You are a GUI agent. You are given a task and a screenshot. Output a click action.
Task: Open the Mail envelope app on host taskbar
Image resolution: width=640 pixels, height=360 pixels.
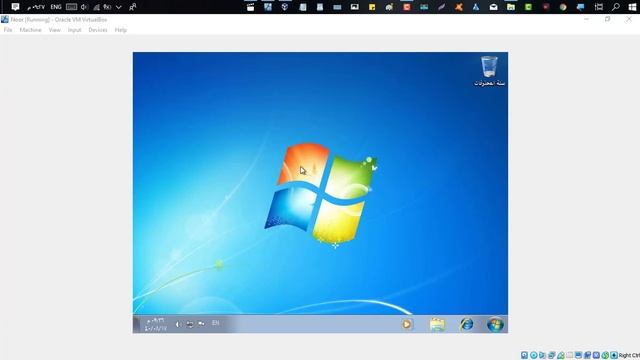(493, 7)
